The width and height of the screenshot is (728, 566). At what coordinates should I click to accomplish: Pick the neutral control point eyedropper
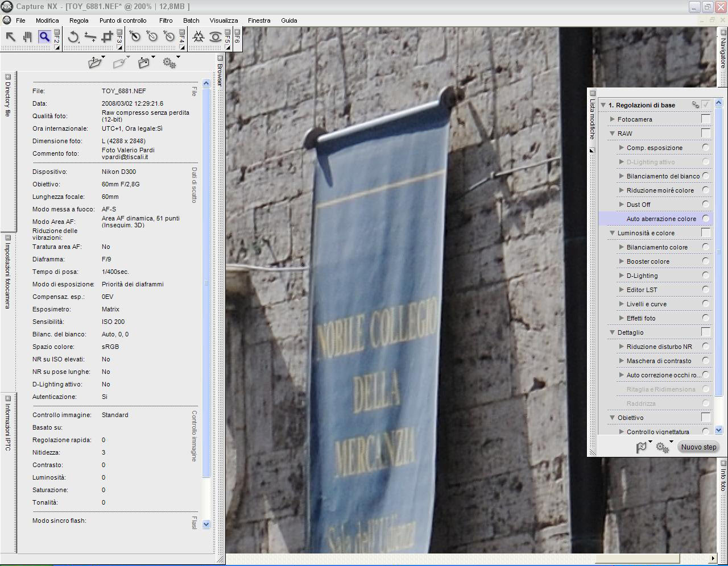click(152, 37)
